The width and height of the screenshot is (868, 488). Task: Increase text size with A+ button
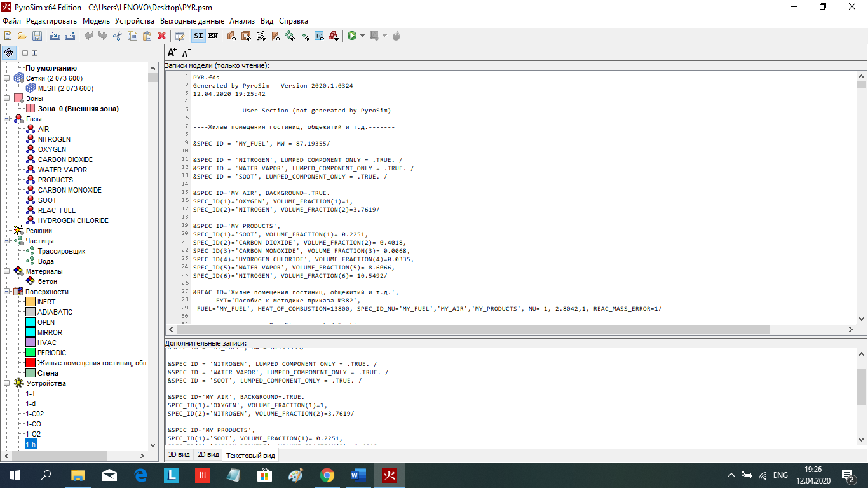(x=172, y=53)
